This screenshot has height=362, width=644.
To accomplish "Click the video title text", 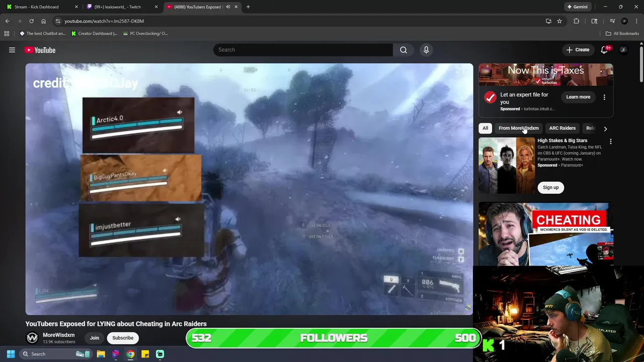I will click(116, 324).
